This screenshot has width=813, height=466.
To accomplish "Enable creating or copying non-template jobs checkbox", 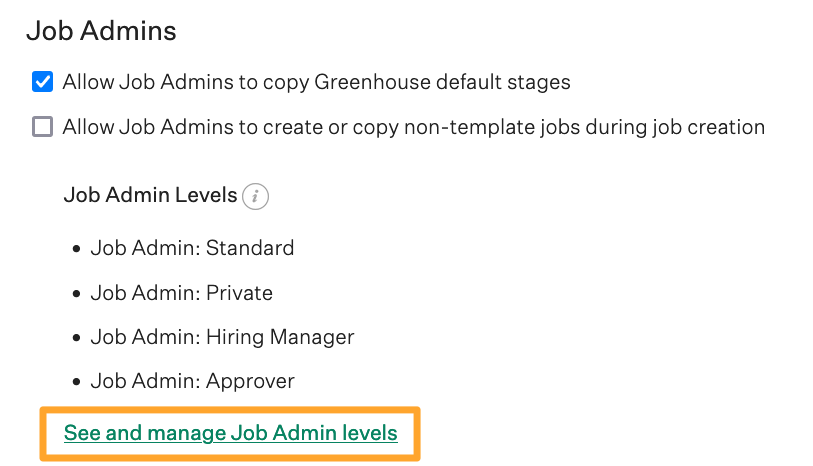I will (x=42, y=128).
